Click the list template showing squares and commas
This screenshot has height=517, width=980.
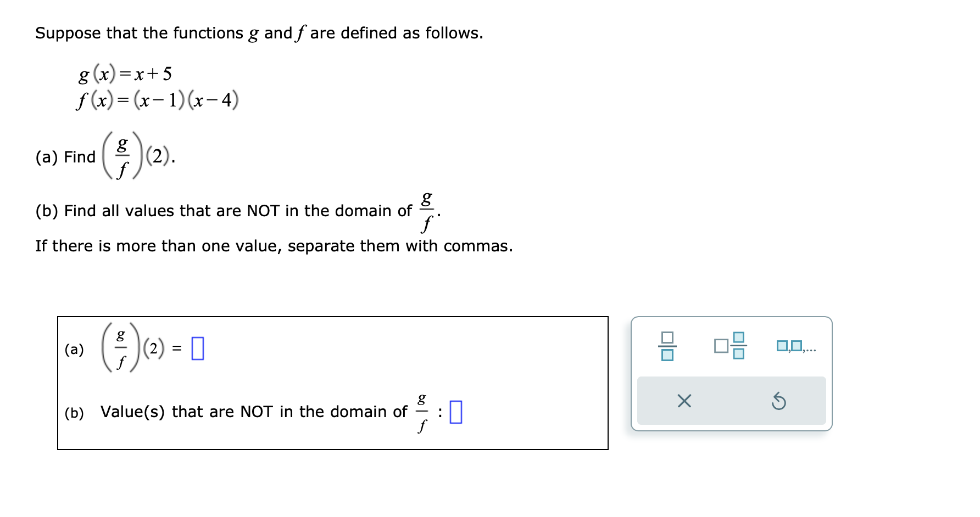coord(796,346)
